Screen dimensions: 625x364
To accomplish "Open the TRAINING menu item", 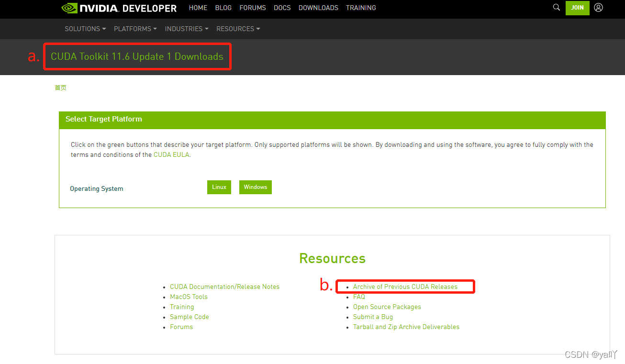I will (361, 8).
